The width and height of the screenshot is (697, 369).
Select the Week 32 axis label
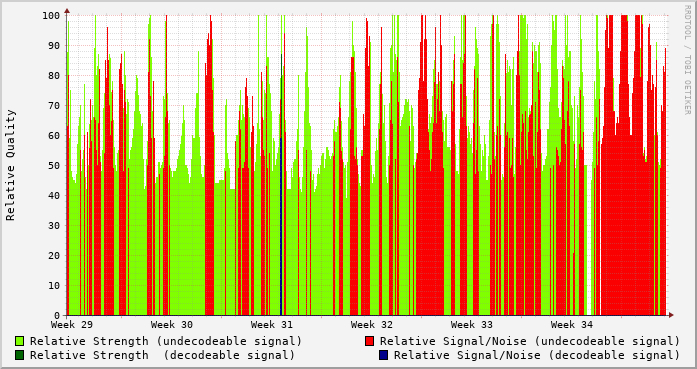point(372,325)
